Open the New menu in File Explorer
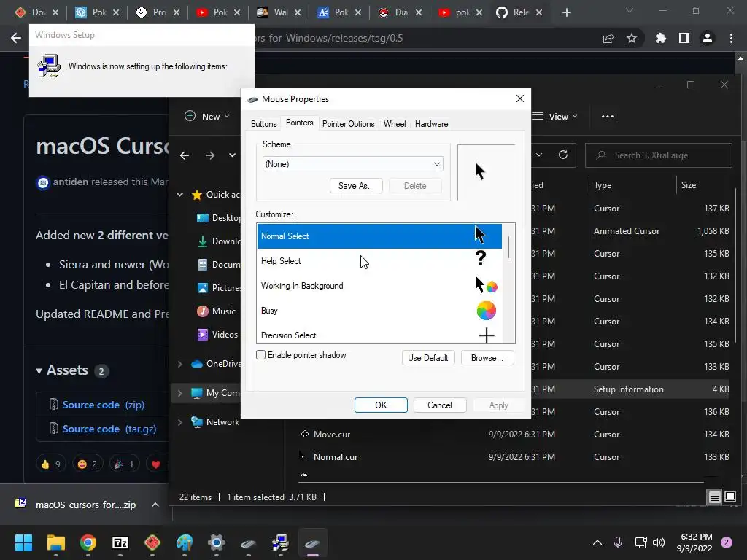Screen dimensions: 747x560 pyautogui.click(x=207, y=116)
